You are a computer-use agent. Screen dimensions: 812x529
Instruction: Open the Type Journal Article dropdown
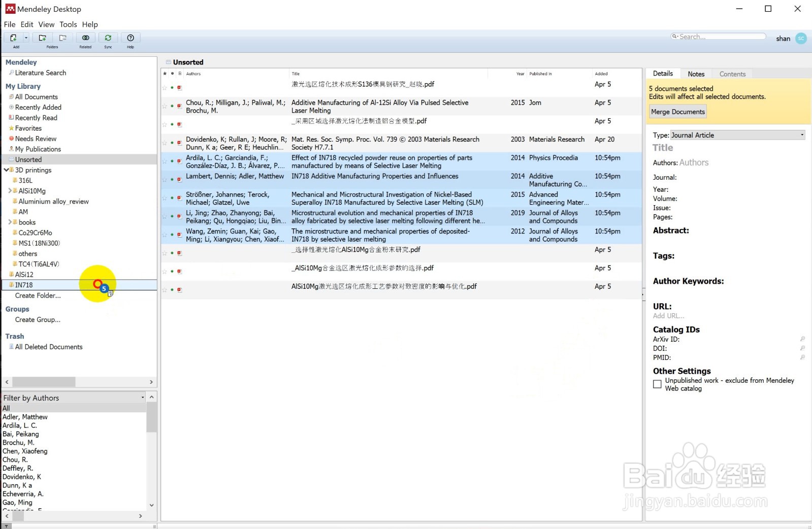[738, 135]
